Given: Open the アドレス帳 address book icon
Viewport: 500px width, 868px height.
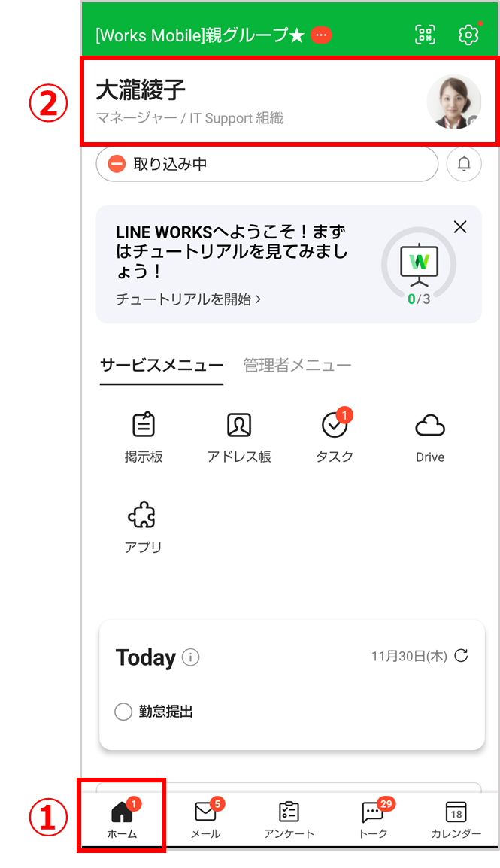Looking at the screenshot, I should [x=239, y=437].
